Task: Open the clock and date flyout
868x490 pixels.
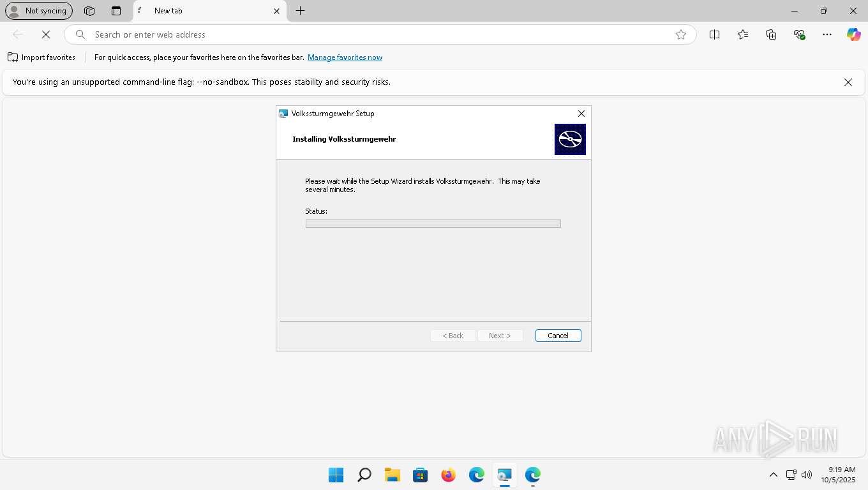Action: 838,475
